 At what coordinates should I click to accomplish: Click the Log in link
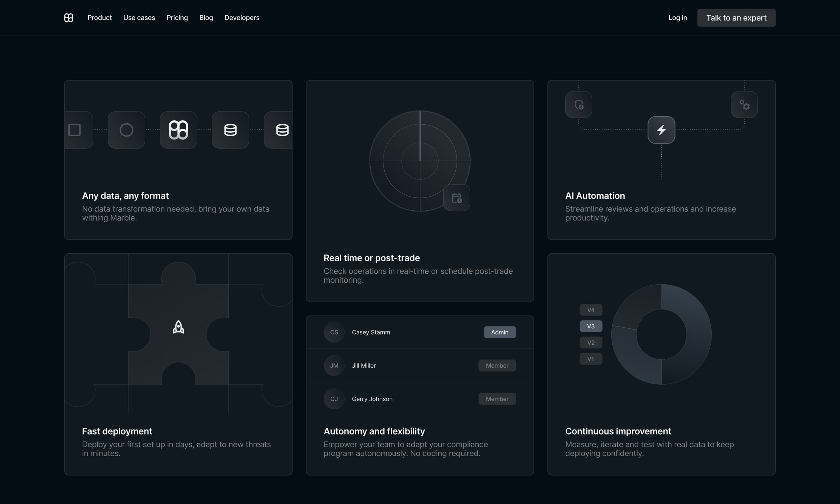678,18
